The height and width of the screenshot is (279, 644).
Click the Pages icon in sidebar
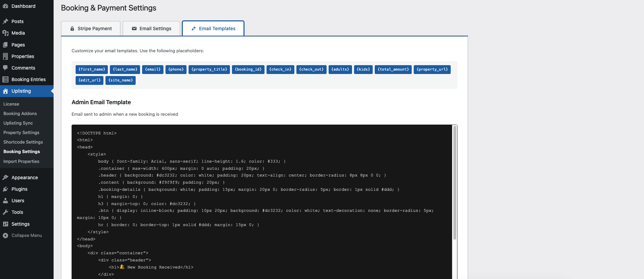pyautogui.click(x=5, y=45)
